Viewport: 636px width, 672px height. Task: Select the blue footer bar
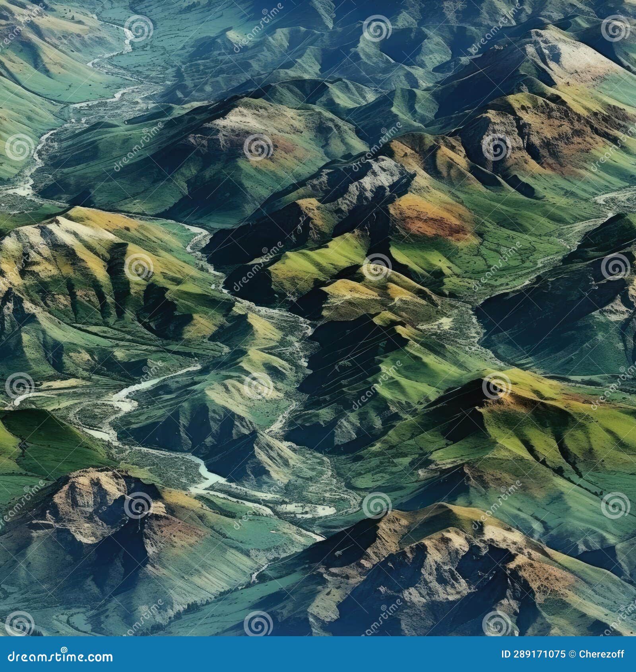click(318, 658)
